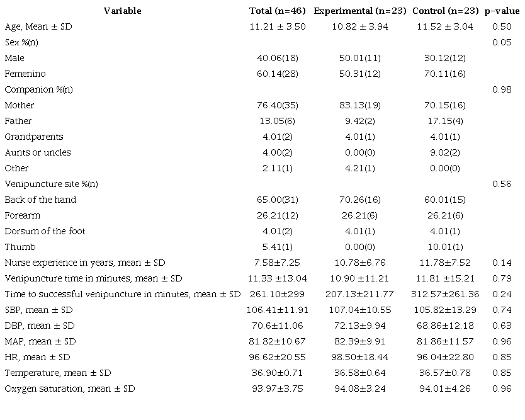Screen dimensions: 525x420
Task: Click the 'Aunts or uncles' row label
Action: (38, 152)
